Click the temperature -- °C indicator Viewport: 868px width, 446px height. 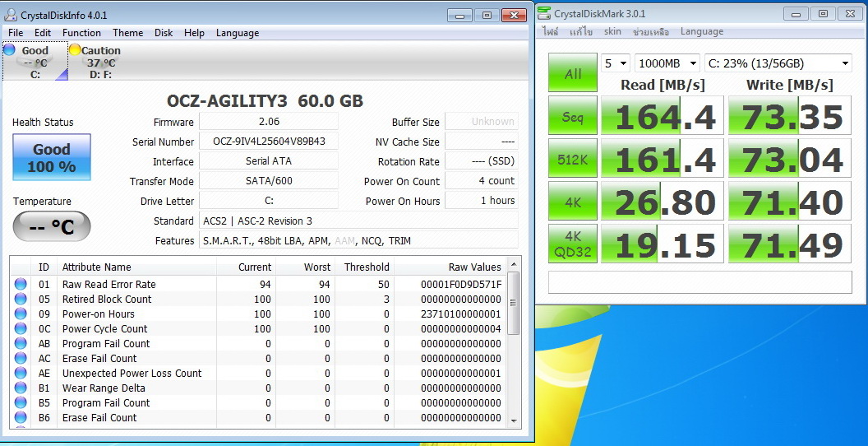click(x=52, y=226)
